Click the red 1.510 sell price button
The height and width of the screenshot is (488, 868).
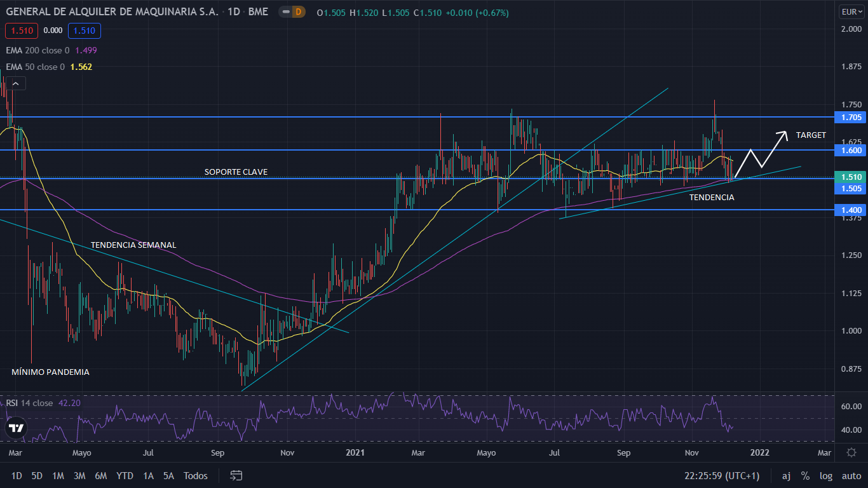[x=22, y=30]
